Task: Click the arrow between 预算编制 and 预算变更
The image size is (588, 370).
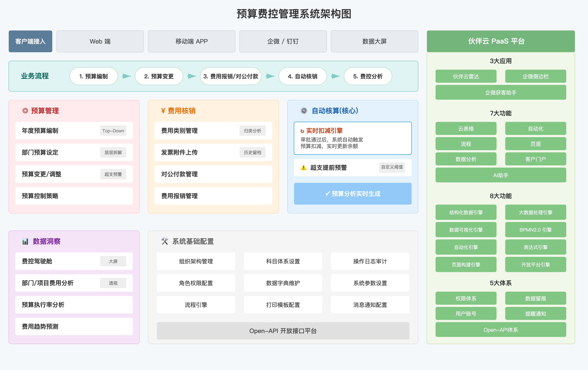Action: (x=126, y=76)
